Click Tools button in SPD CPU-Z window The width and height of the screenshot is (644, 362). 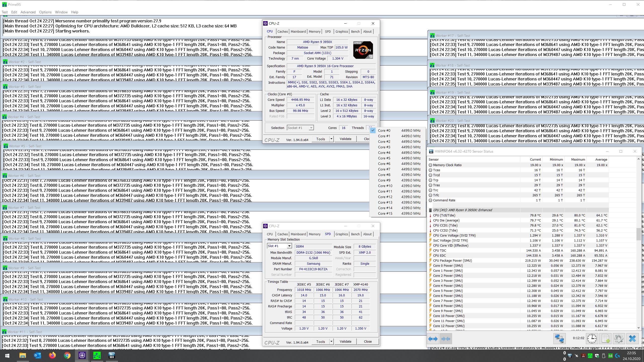320,342
